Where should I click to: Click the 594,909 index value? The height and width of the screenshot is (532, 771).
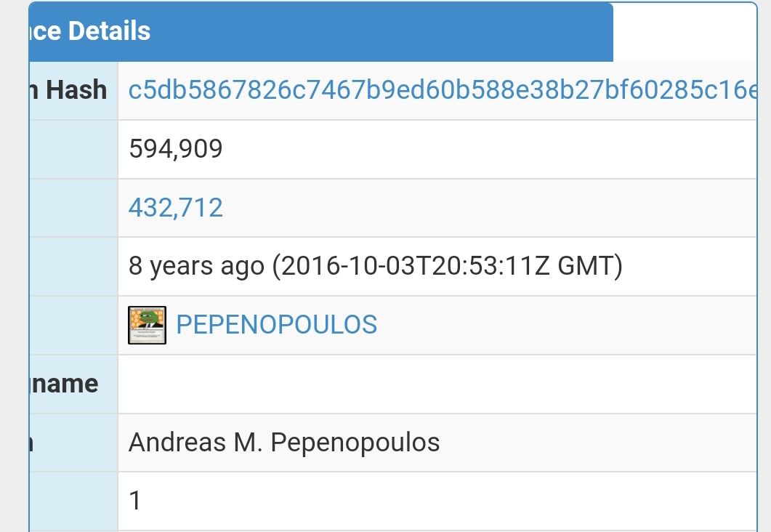[176, 148]
